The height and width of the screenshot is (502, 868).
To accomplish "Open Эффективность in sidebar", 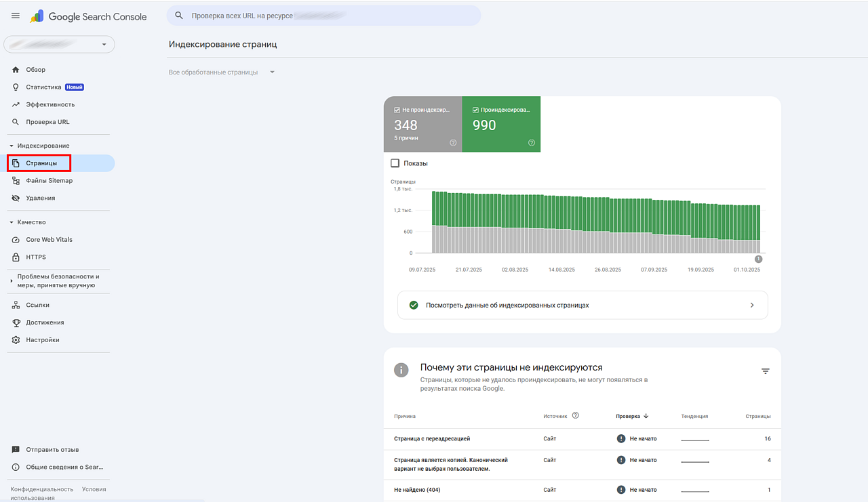I will (x=50, y=105).
